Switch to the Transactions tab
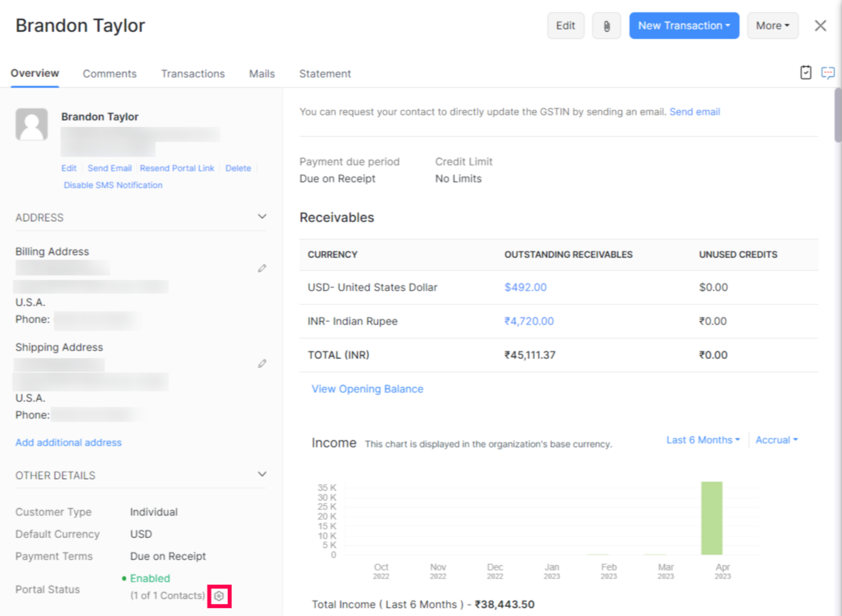 pyautogui.click(x=193, y=74)
